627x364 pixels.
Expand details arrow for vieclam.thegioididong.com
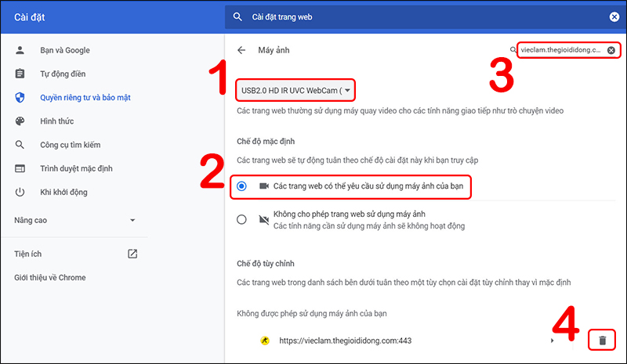[x=553, y=341]
